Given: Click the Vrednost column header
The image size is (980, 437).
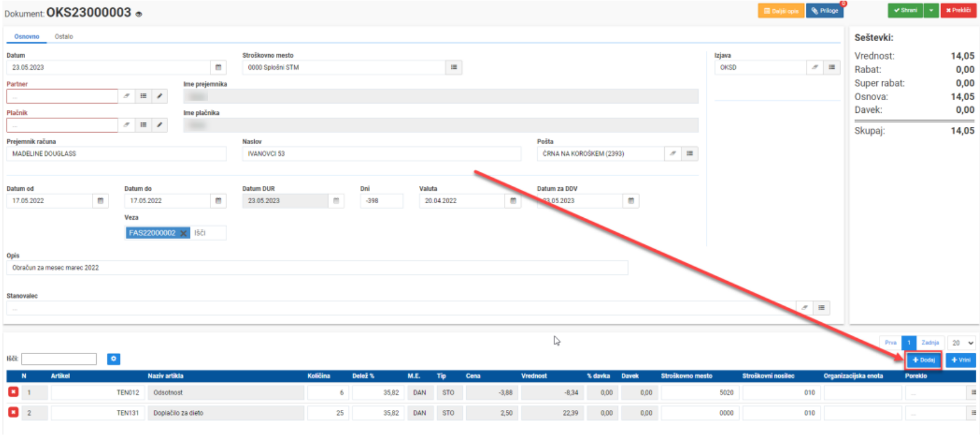Looking at the screenshot, I should [x=534, y=376].
